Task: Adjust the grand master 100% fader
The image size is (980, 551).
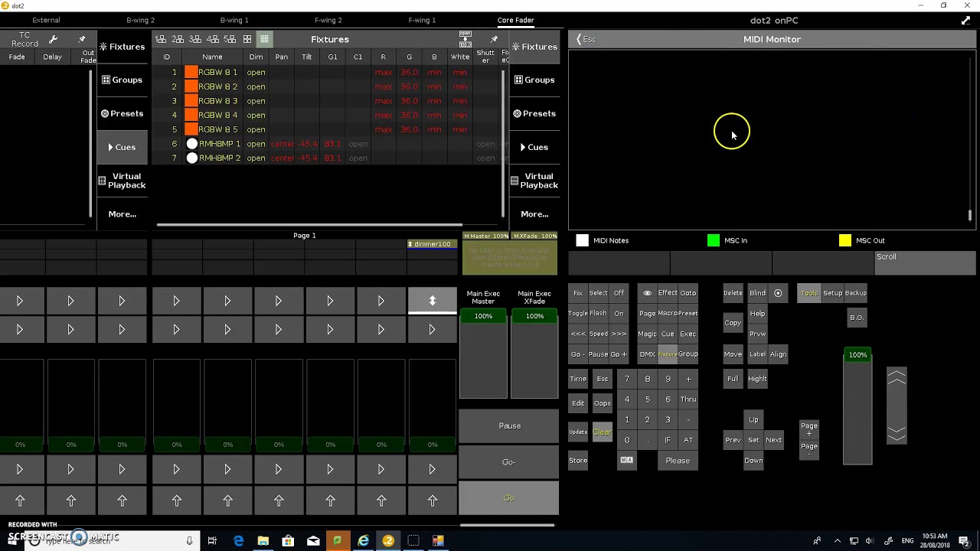Action: (857, 407)
